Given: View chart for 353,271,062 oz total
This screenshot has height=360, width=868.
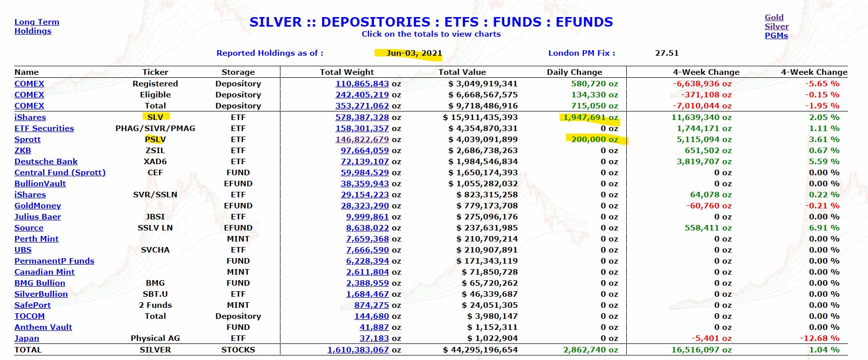Looking at the screenshot, I should pos(362,106).
